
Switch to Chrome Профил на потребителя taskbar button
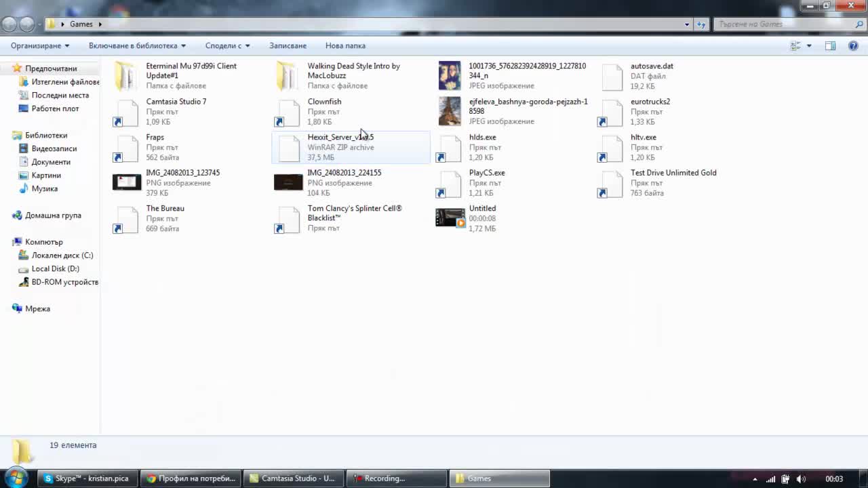click(191, 479)
